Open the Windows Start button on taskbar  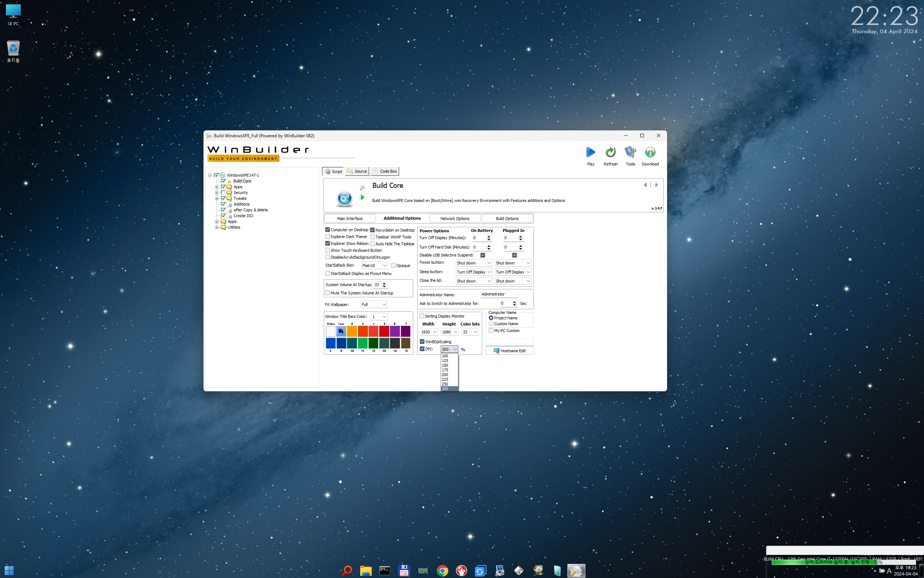(x=9, y=570)
